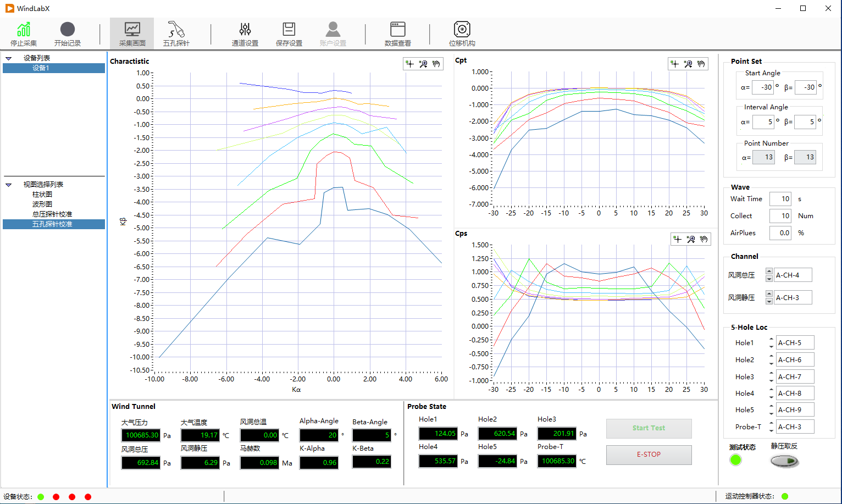
Task: Select the zoom tool on Cpt graph
Action: (x=688, y=64)
